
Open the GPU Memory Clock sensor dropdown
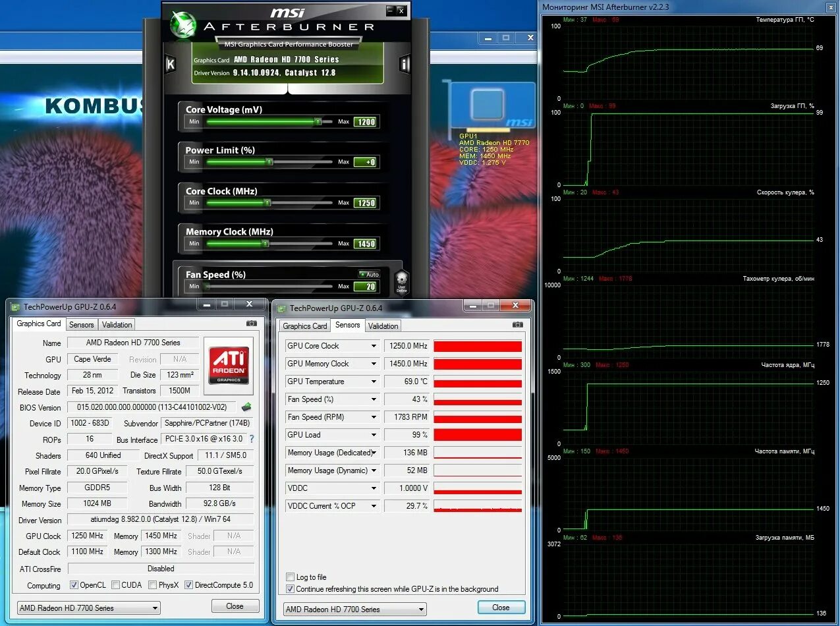click(374, 364)
